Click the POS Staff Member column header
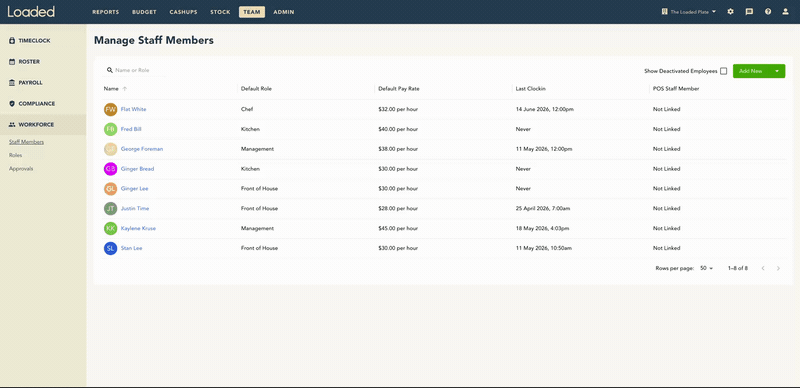 pyautogui.click(x=676, y=89)
